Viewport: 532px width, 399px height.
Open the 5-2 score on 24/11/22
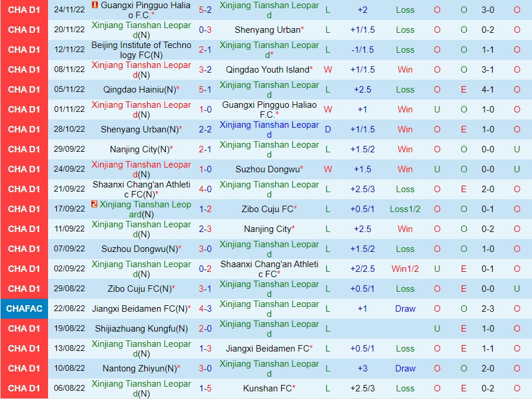click(x=205, y=10)
